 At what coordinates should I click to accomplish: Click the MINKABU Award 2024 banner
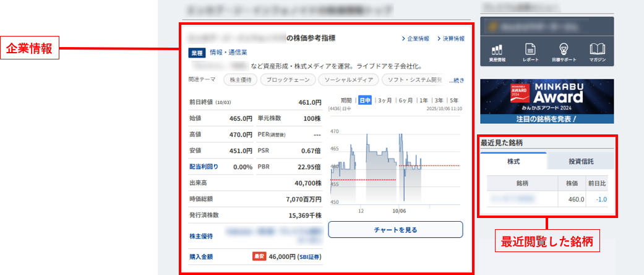547,102
